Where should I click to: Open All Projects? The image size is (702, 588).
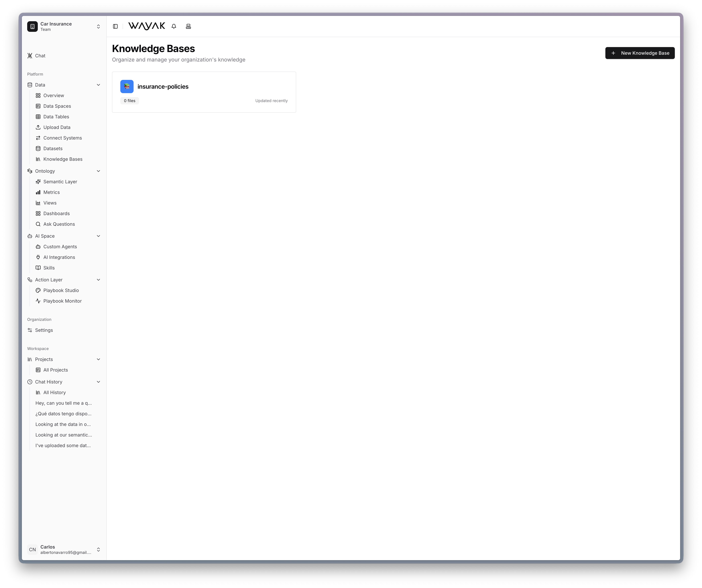[56, 370]
